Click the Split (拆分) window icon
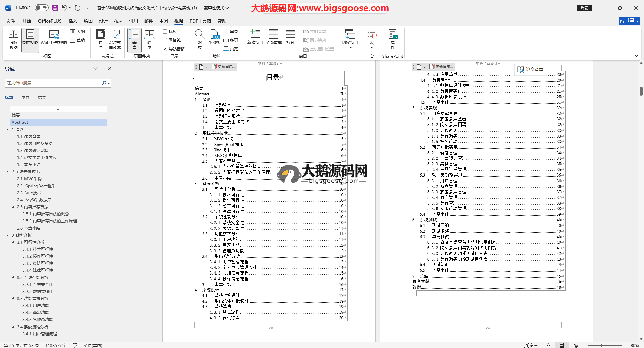644x348 pixels. coord(290,38)
